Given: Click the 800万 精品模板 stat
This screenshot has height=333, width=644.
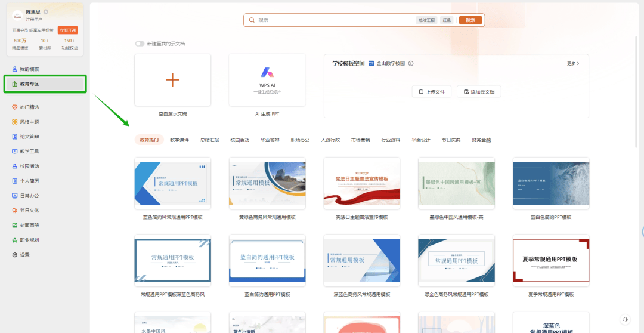Looking at the screenshot, I should [x=20, y=44].
